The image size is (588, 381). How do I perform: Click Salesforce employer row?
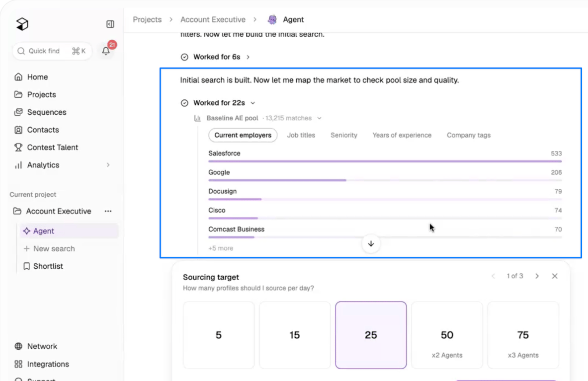[x=385, y=156]
